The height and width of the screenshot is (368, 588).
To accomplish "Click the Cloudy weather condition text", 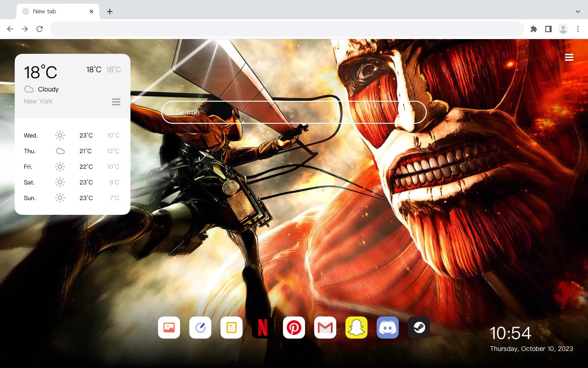I will pos(48,89).
